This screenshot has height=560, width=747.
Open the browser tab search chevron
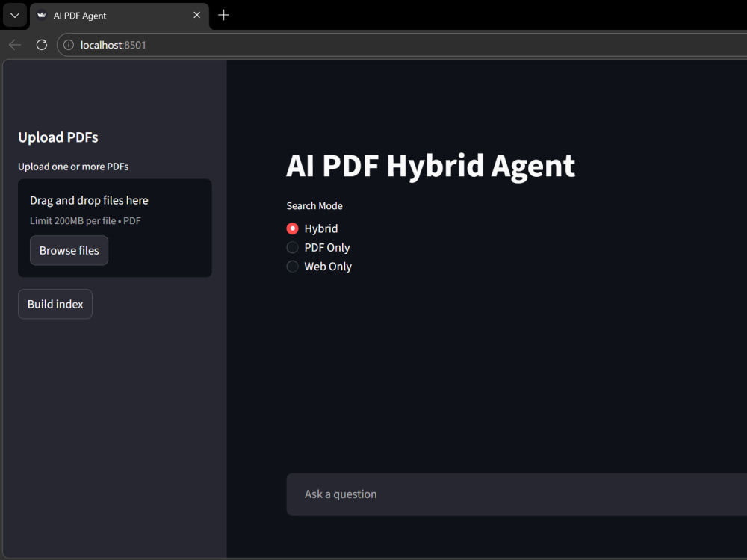15,15
